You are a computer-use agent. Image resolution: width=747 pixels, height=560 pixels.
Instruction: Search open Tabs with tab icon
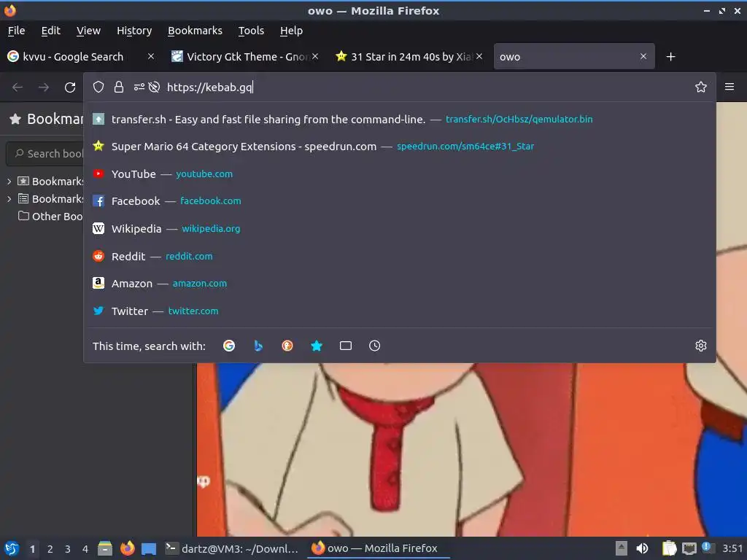pyautogui.click(x=346, y=346)
